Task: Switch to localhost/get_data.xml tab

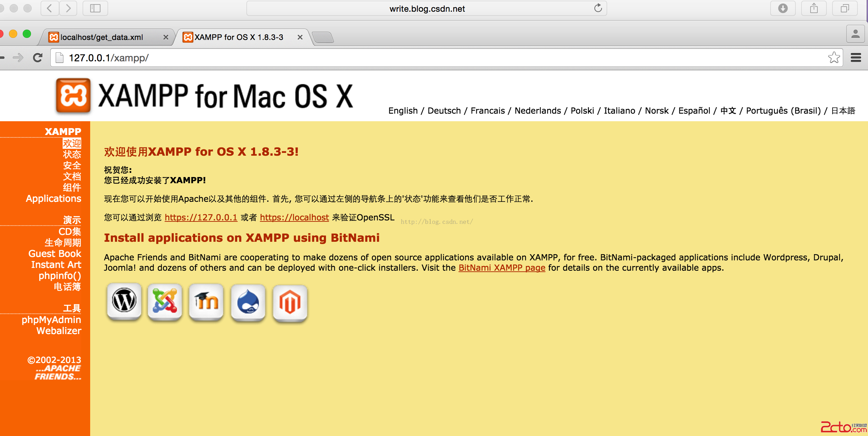Action: tap(102, 37)
